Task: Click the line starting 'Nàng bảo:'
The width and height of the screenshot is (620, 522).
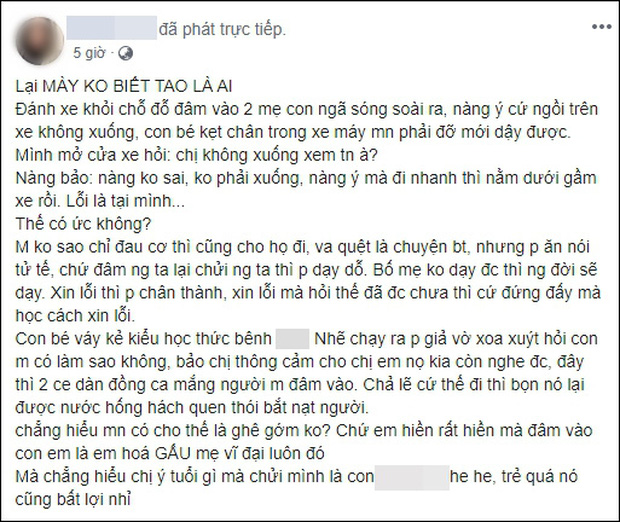Action: click(x=306, y=178)
